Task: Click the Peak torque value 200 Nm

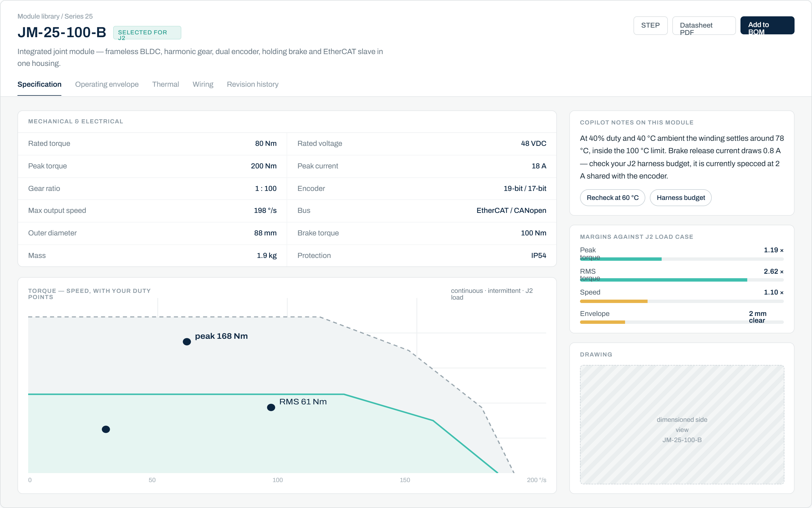Action: [263, 166]
